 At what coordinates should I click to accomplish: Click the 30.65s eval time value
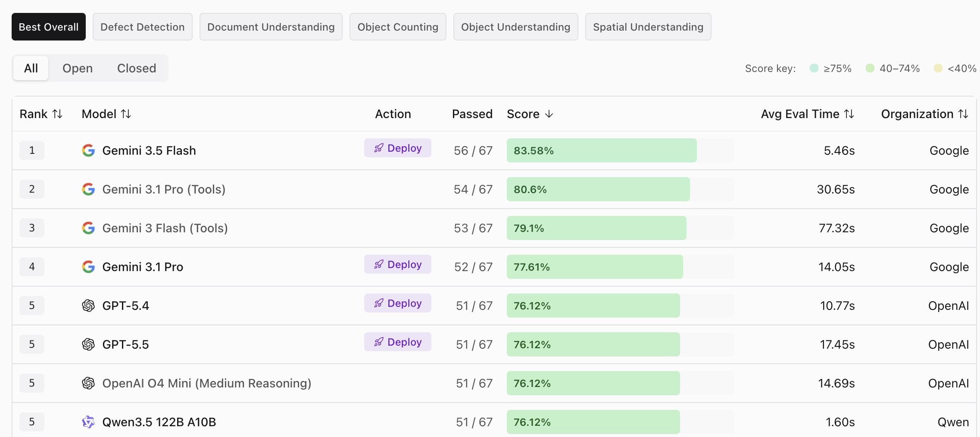pos(836,189)
